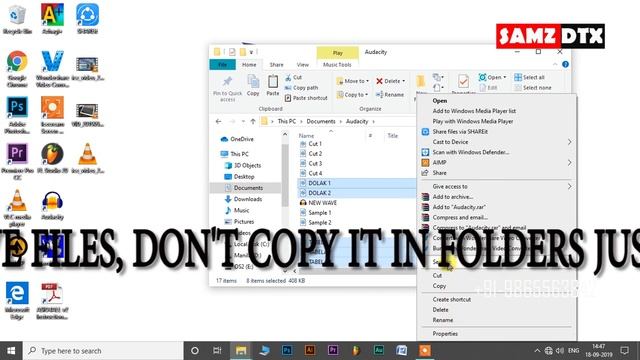Click Select none in the ribbon
This screenshot has width=640, height=360.
(x=533, y=88)
